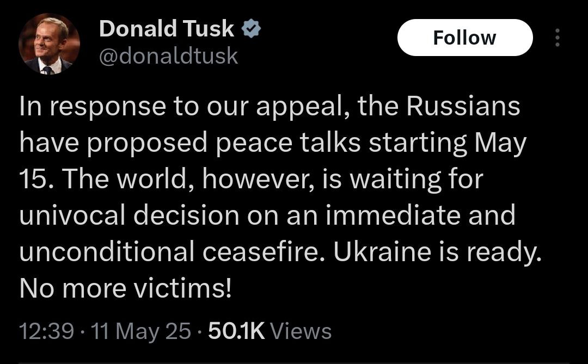
Task: Click the blue verified badge icon
Action: pos(251,29)
